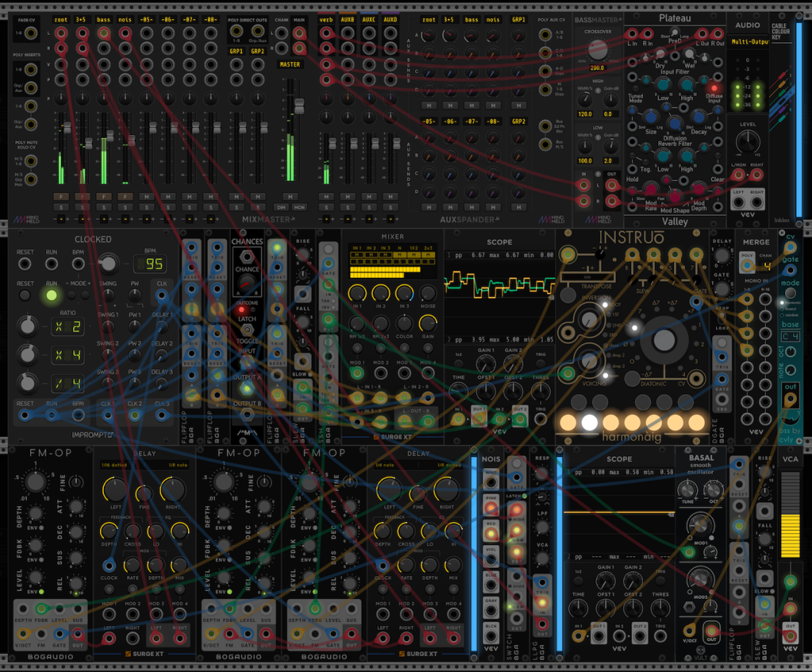Image resolution: width=812 pixels, height=672 pixels.
Task: Open the GRP2 group label menu
Action: (258, 52)
